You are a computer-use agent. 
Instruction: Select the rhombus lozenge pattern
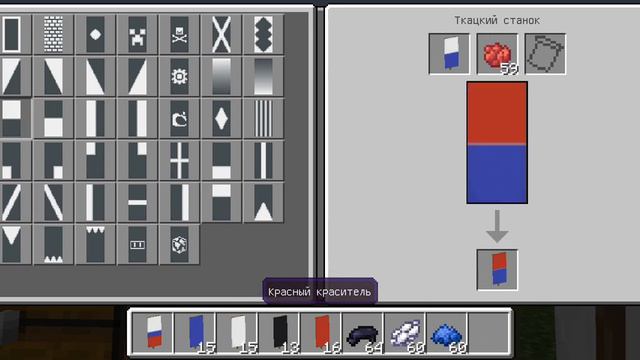pyautogui.click(x=222, y=118)
